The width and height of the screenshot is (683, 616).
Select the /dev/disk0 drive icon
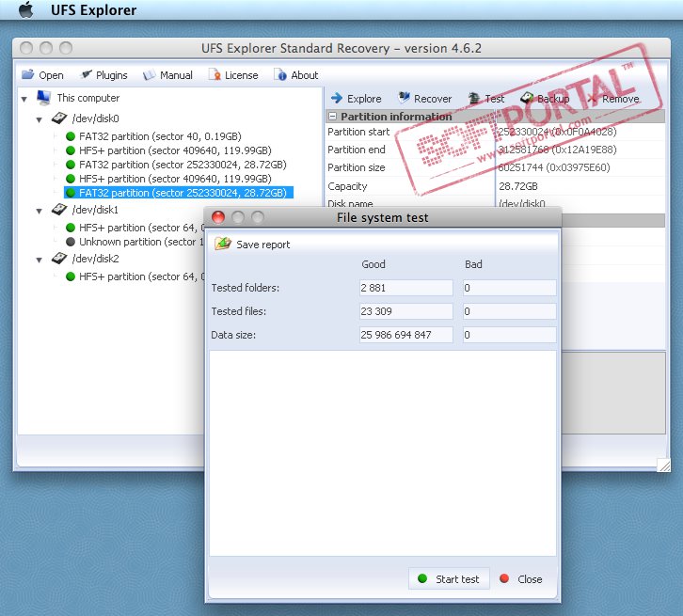59,118
